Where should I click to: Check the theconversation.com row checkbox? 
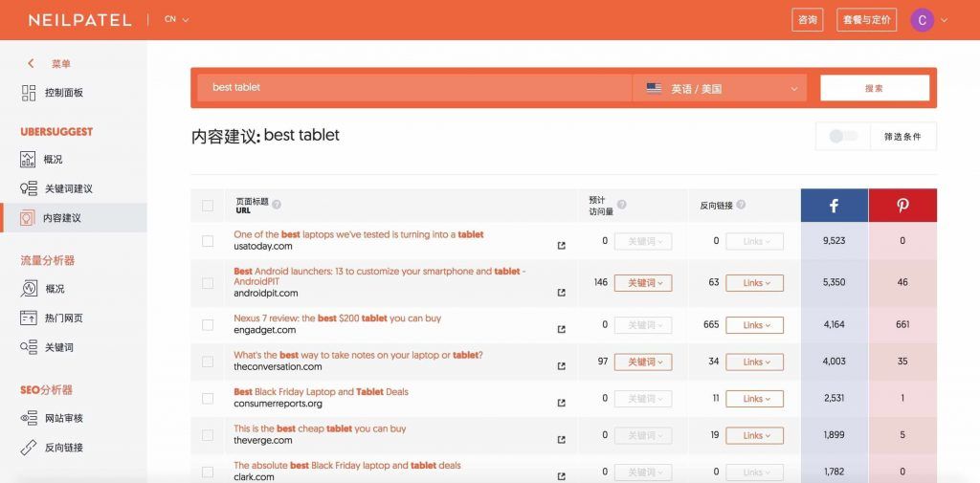[208, 362]
